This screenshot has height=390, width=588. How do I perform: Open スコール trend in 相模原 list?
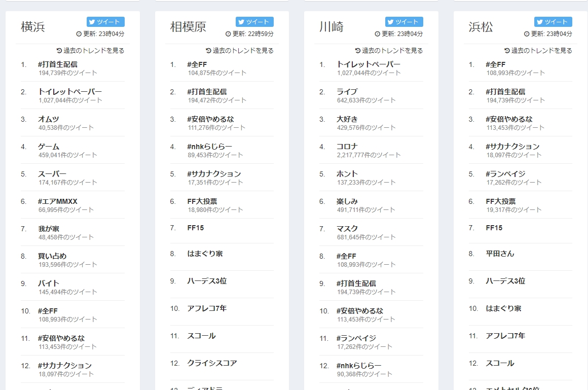click(201, 336)
